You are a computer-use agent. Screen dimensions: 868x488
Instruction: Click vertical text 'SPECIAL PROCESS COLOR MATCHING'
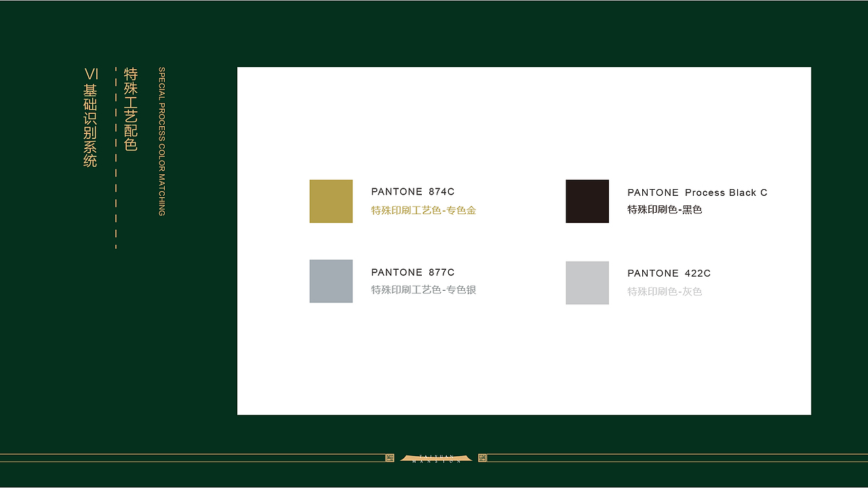[161, 141]
